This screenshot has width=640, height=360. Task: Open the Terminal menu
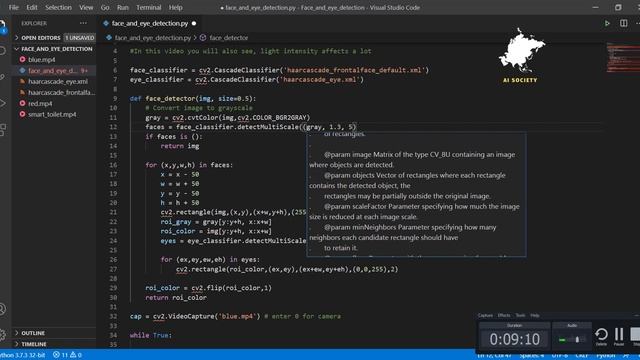(x=149, y=7)
